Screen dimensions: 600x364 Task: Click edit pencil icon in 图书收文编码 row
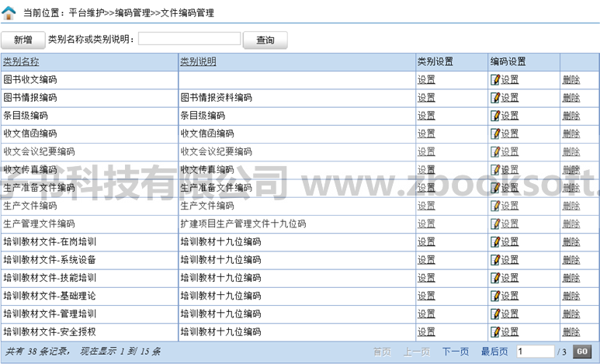(x=495, y=80)
